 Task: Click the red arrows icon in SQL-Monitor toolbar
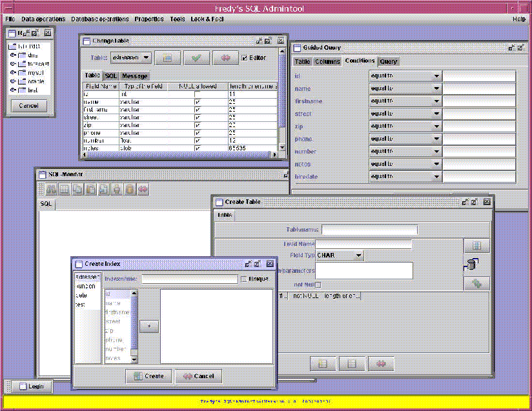143,189
